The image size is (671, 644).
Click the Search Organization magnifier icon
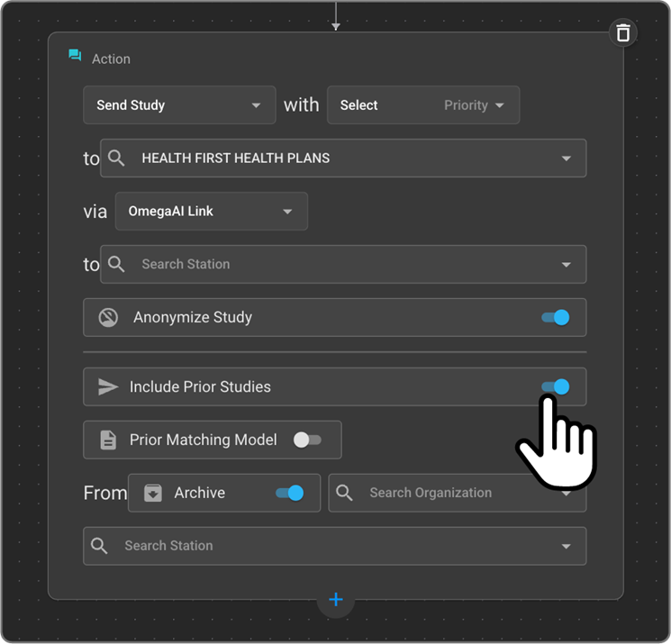pos(345,494)
